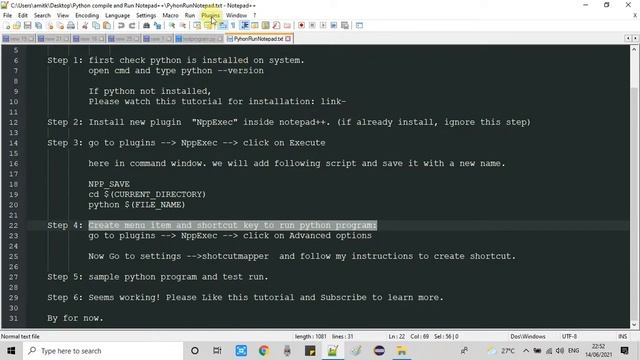Viewport: 640px width, 360px height.
Task: Open File Explorer from the taskbar
Action: point(402,351)
